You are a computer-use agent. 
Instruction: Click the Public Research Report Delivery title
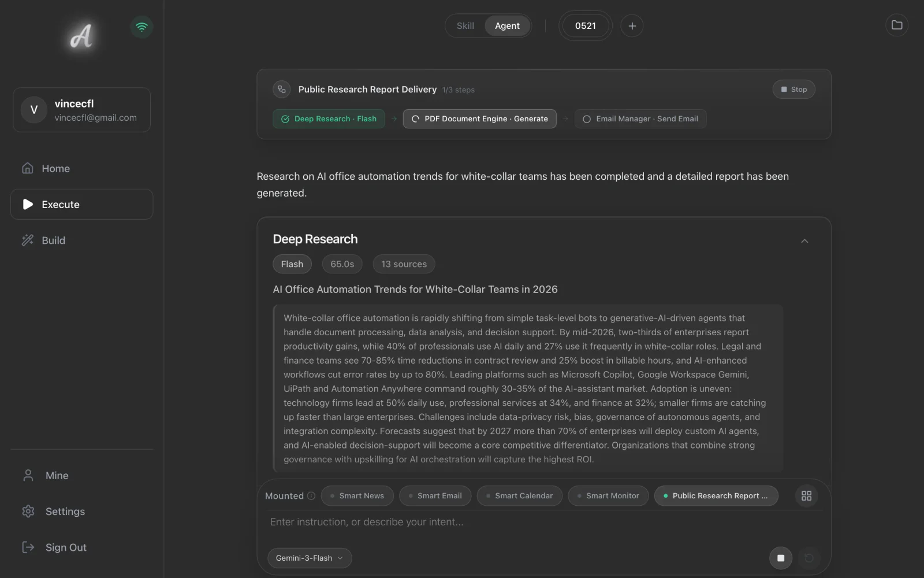point(367,90)
